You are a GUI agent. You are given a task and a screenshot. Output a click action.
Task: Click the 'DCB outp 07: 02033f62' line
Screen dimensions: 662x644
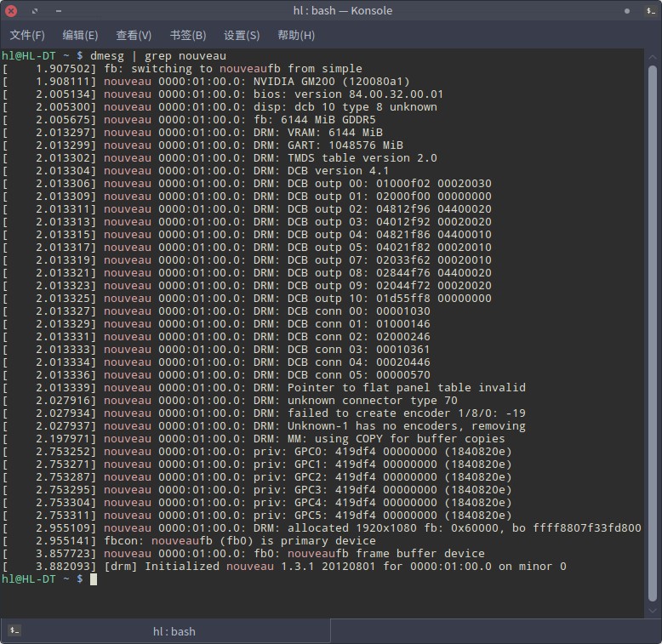click(247, 260)
